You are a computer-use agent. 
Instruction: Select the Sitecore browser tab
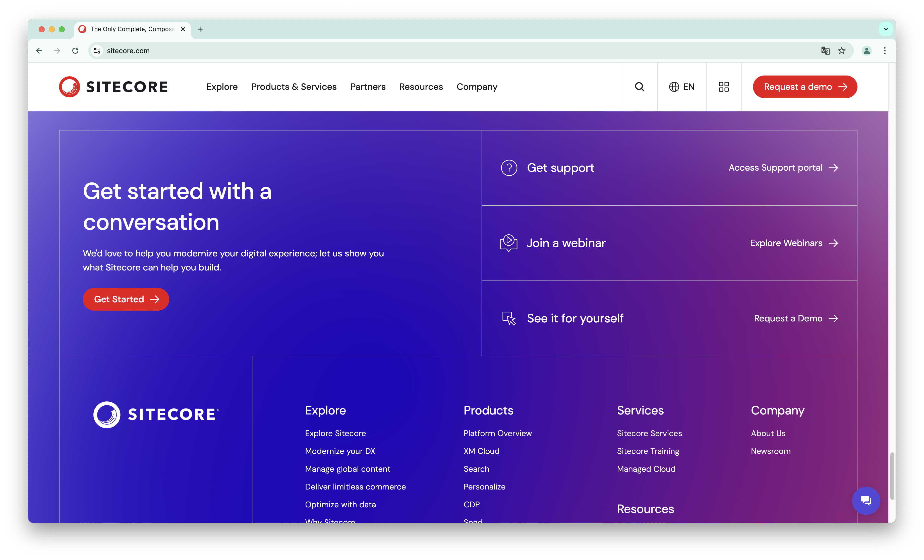pos(132,29)
